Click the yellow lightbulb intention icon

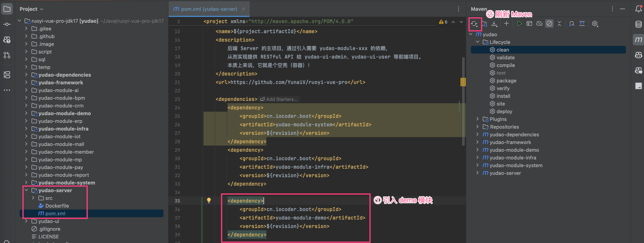click(x=209, y=200)
